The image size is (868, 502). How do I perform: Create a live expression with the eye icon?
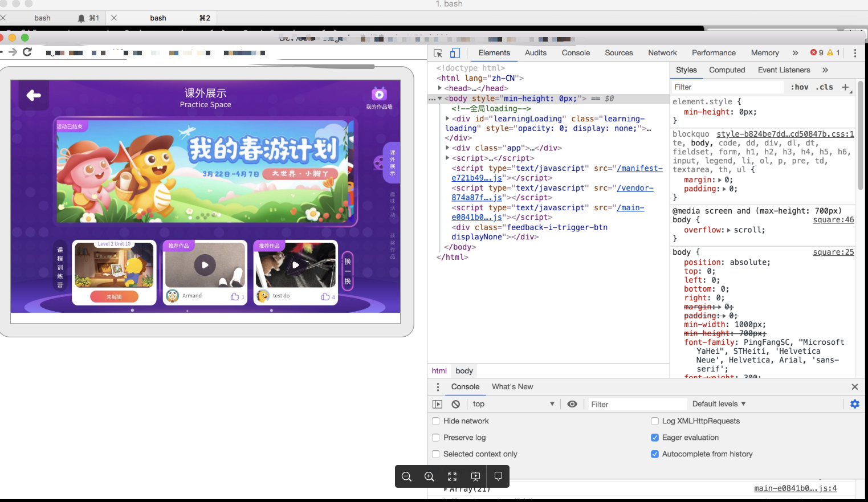point(572,404)
